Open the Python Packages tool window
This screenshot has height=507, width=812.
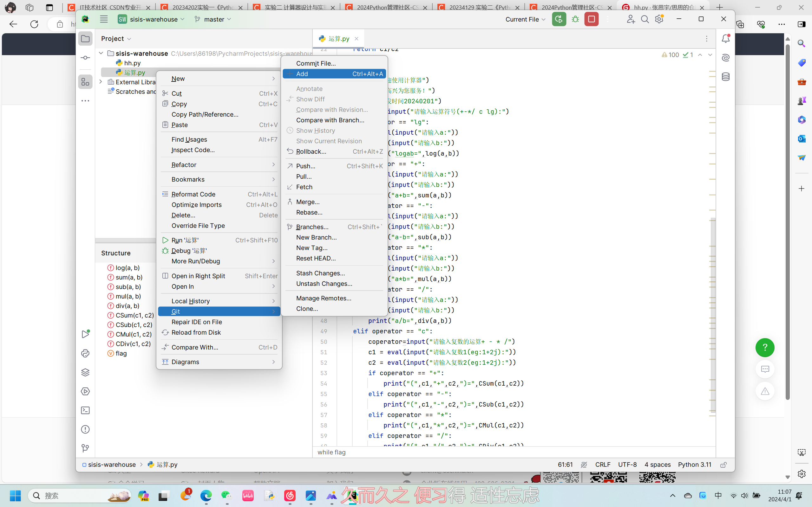click(85, 372)
